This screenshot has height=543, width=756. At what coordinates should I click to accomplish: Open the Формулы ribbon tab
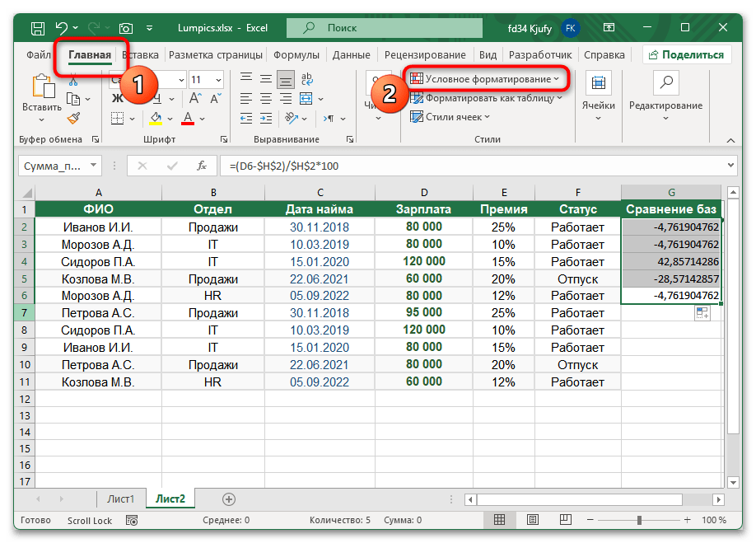tap(296, 55)
